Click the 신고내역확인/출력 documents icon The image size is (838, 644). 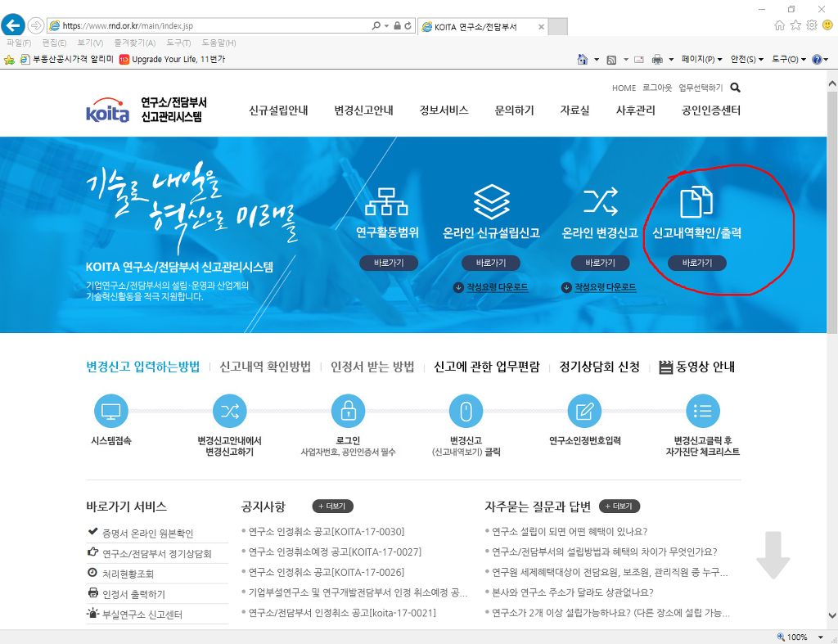point(696,201)
